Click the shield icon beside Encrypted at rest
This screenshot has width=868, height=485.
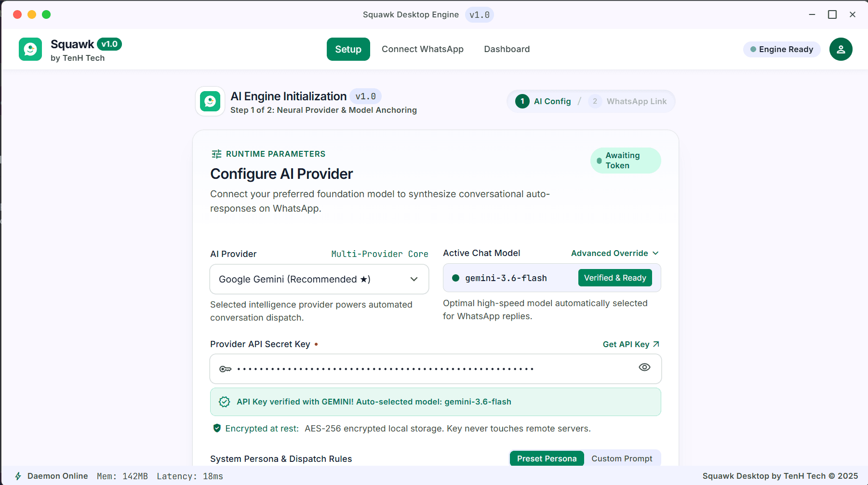(217, 428)
